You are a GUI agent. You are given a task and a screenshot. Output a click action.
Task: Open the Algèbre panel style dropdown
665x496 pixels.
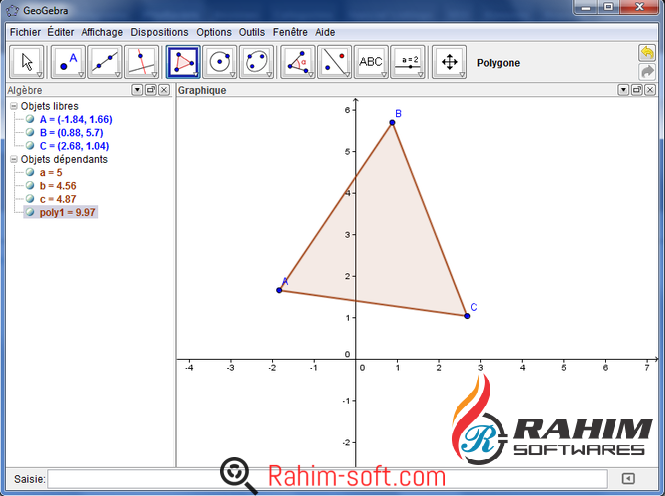[x=137, y=90]
